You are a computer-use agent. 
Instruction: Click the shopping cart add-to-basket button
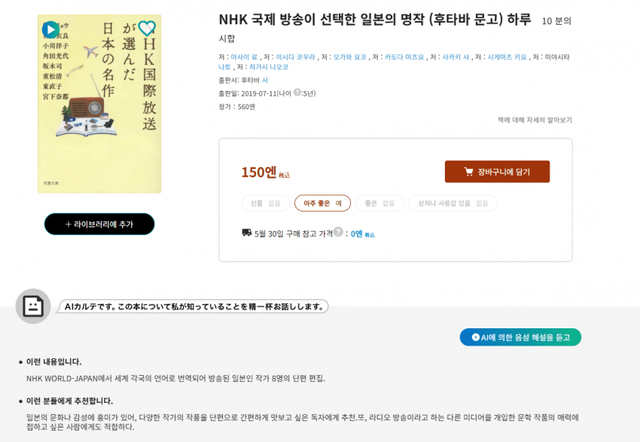coord(497,172)
